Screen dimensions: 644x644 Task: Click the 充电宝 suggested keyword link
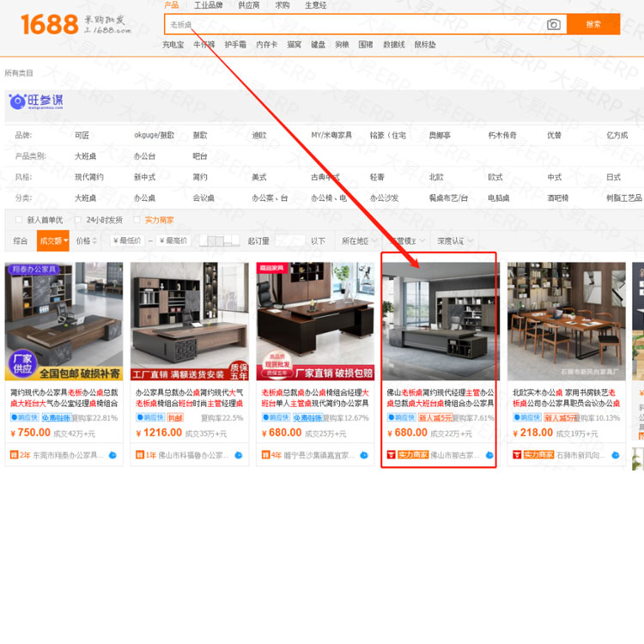173,45
